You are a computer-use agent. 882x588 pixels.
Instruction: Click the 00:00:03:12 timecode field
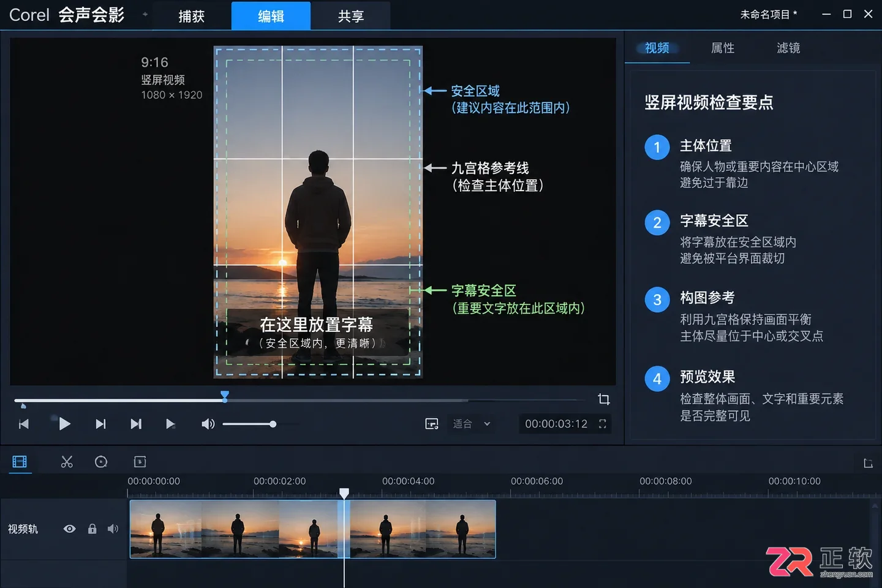click(556, 424)
